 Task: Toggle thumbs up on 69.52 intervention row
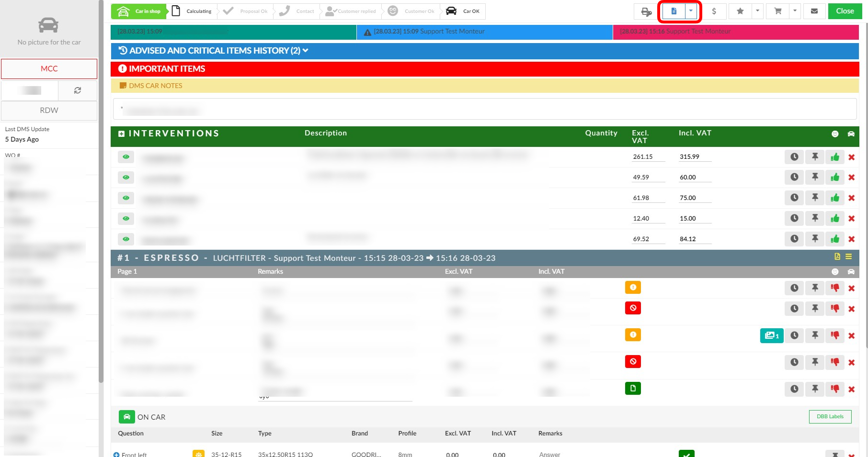pos(834,239)
